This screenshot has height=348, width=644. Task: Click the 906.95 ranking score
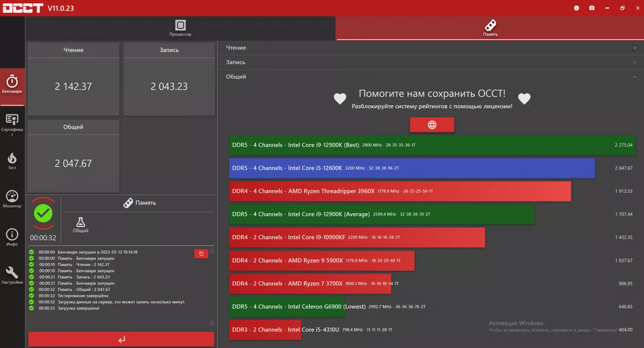tap(626, 284)
